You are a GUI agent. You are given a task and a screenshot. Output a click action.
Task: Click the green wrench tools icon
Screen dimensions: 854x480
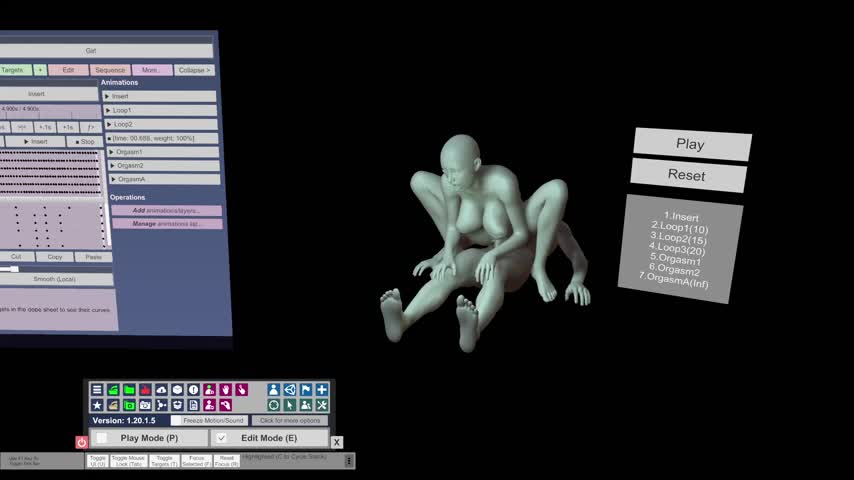click(322, 405)
